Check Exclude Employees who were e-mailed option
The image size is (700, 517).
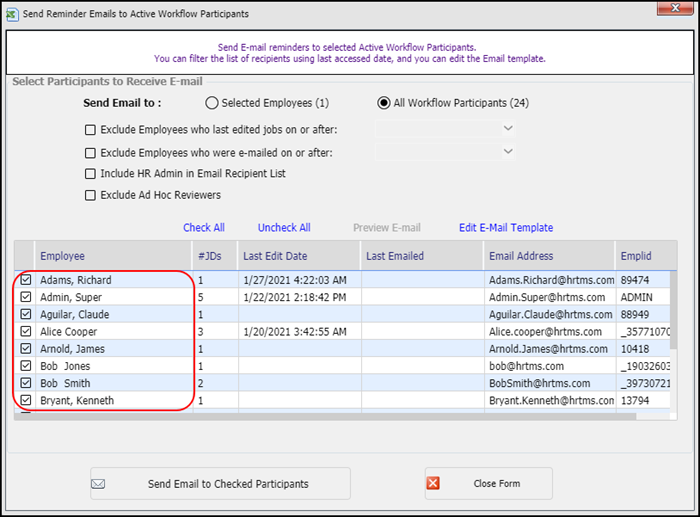pos(91,153)
